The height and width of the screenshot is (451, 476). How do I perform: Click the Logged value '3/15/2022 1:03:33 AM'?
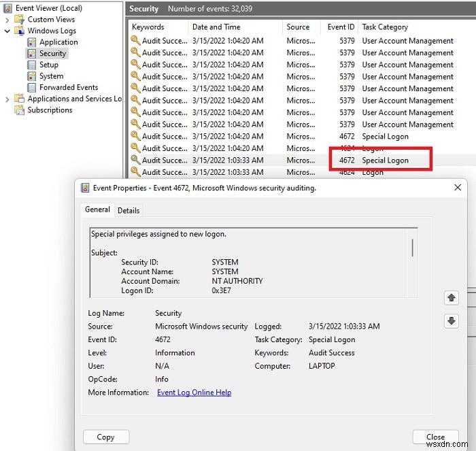pos(344,327)
